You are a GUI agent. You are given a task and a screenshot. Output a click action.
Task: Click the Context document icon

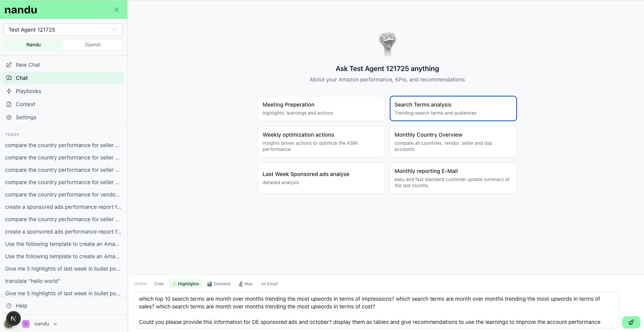point(9,104)
